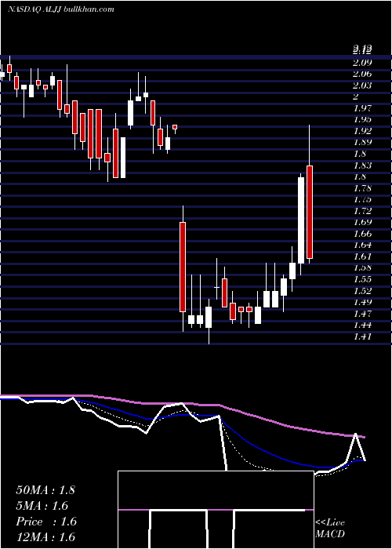
Task: Click the 1.41 price axis label
Action: (x=362, y=336)
